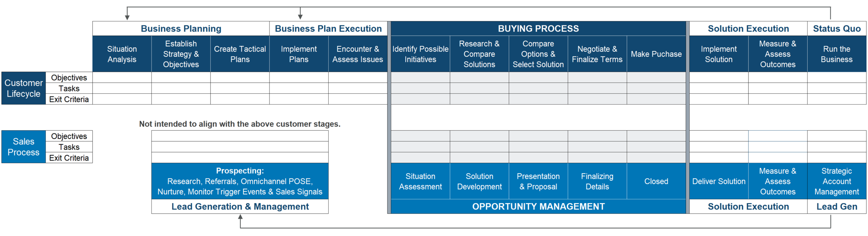Click the Create Tactical Plans cell
The width and height of the screenshot is (868, 236).
click(240, 54)
